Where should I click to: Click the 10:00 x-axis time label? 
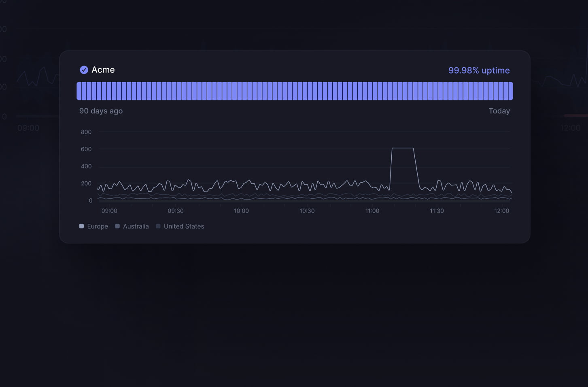241,211
